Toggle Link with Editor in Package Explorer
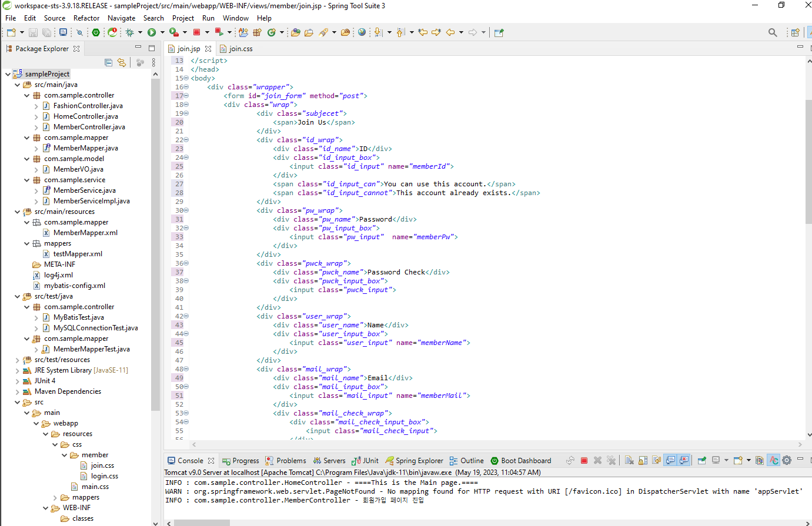 [x=122, y=62]
